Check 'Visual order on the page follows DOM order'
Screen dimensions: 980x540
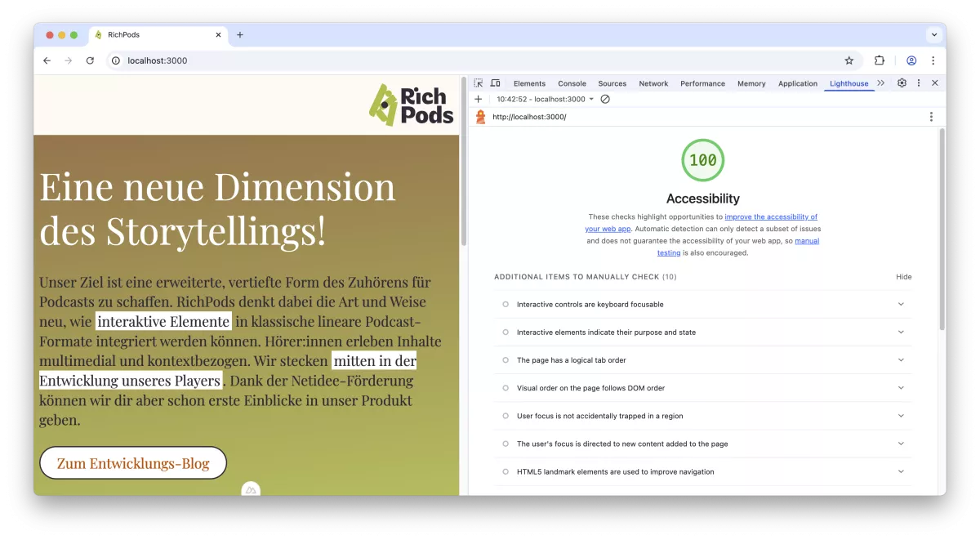tap(505, 387)
